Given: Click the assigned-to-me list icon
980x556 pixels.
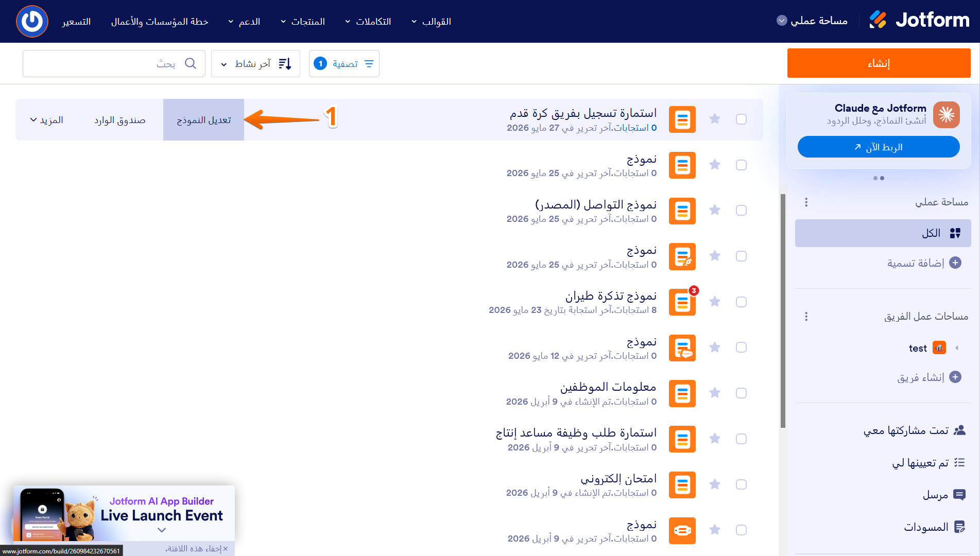Looking at the screenshot, I should 959,462.
